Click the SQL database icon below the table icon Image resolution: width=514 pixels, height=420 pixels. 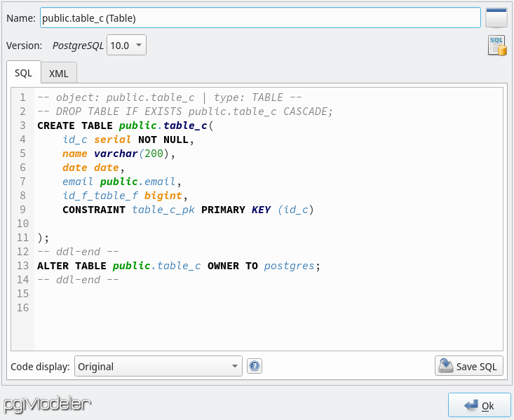coord(497,46)
